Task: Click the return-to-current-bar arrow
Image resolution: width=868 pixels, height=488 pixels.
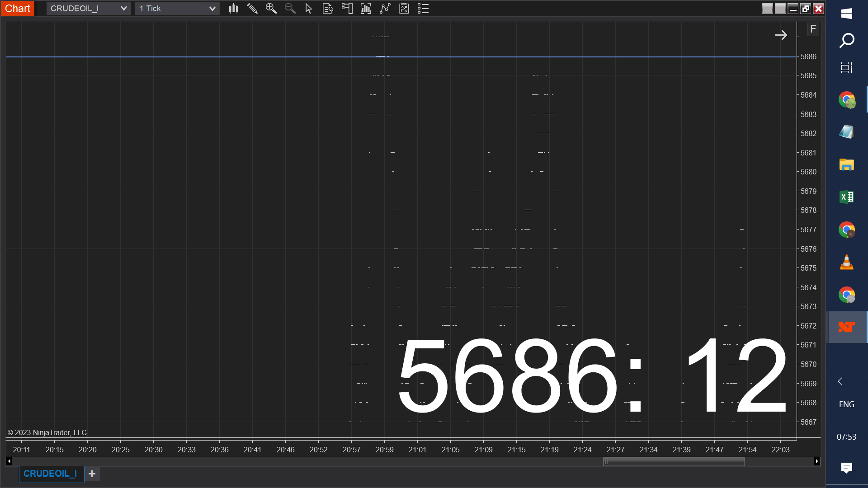Action: coord(781,35)
